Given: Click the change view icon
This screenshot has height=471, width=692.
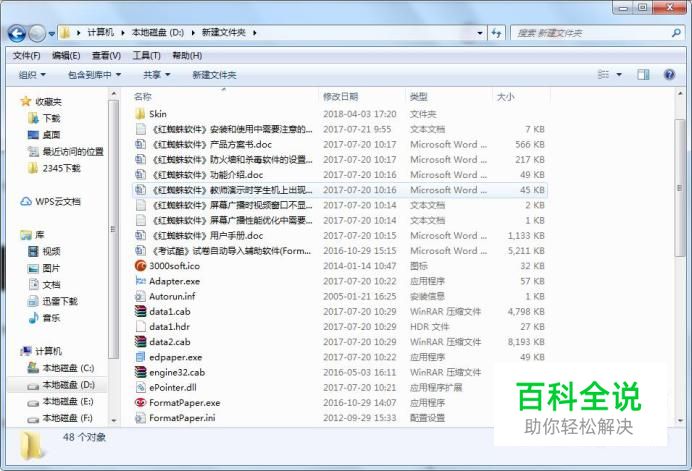Looking at the screenshot, I should (x=603, y=75).
